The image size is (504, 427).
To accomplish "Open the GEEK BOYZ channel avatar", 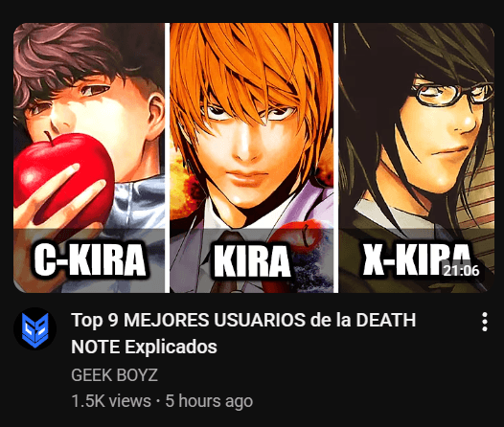I will [x=35, y=328].
